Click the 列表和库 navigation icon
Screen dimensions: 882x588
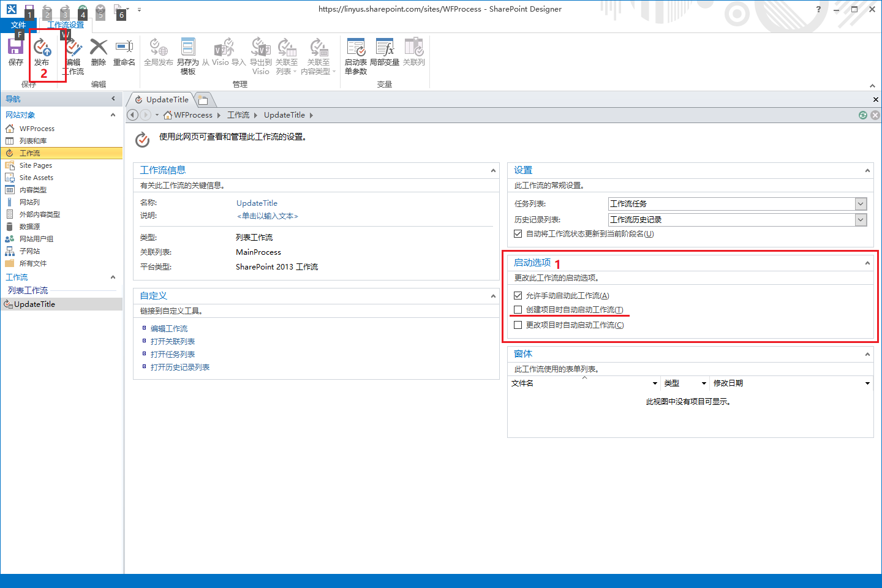(10, 141)
